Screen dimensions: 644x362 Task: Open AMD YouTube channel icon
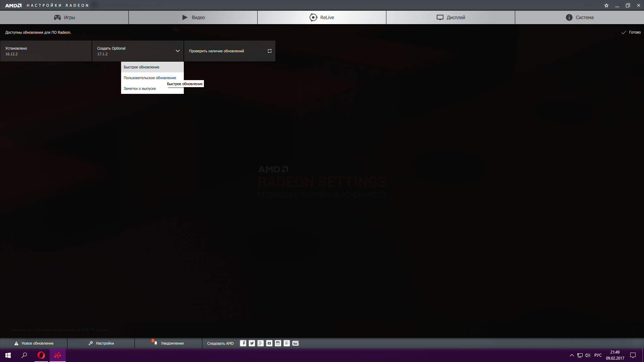(269, 343)
